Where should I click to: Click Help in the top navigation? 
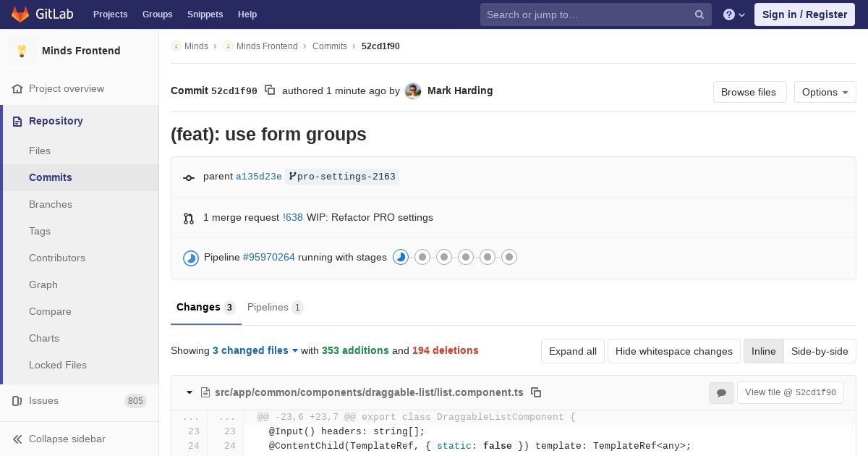click(x=247, y=14)
